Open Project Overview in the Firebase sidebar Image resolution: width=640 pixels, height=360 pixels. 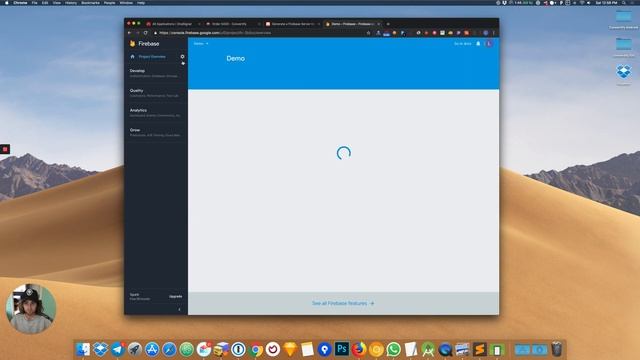pos(152,57)
